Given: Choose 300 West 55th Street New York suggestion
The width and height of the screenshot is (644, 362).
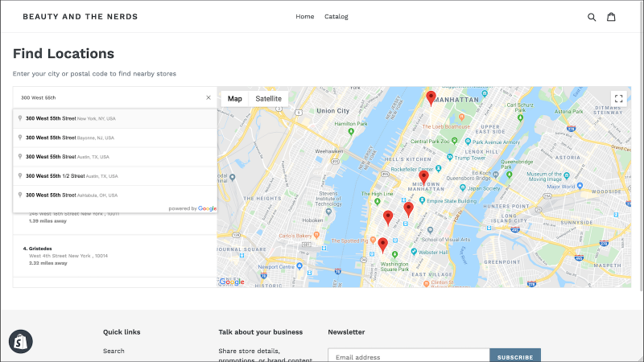Looking at the screenshot, I should (x=115, y=118).
